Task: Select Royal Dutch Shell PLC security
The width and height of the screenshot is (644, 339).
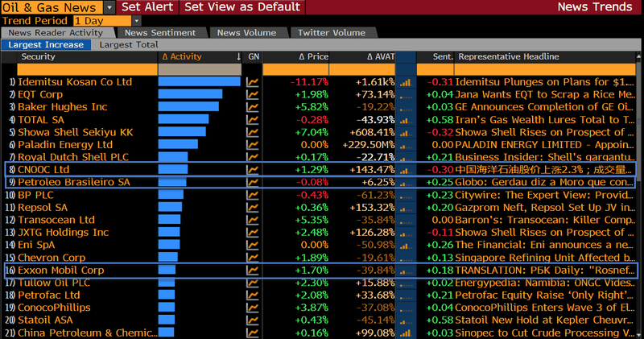Action: pyautogui.click(x=73, y=157)
